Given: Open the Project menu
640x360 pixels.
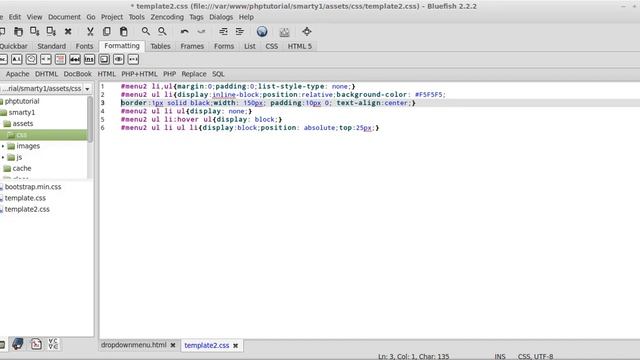Looking at the screenshot, I should (x=112, y=17).
